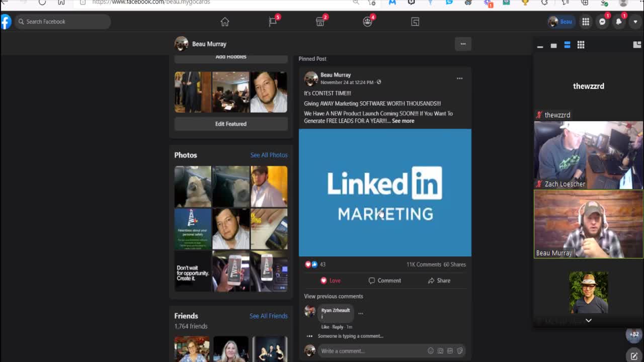Open the Marketplace storefront icon

pyautogui.click(x=320, y=22)
